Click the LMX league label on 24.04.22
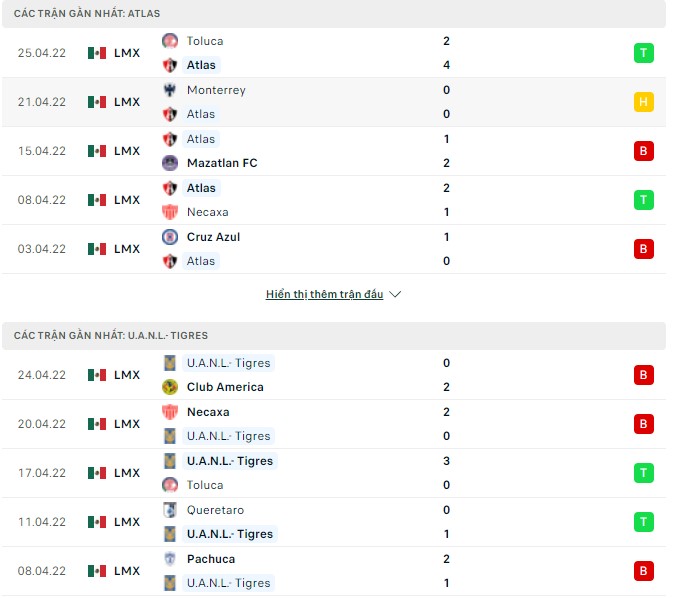 click(127, 375)
